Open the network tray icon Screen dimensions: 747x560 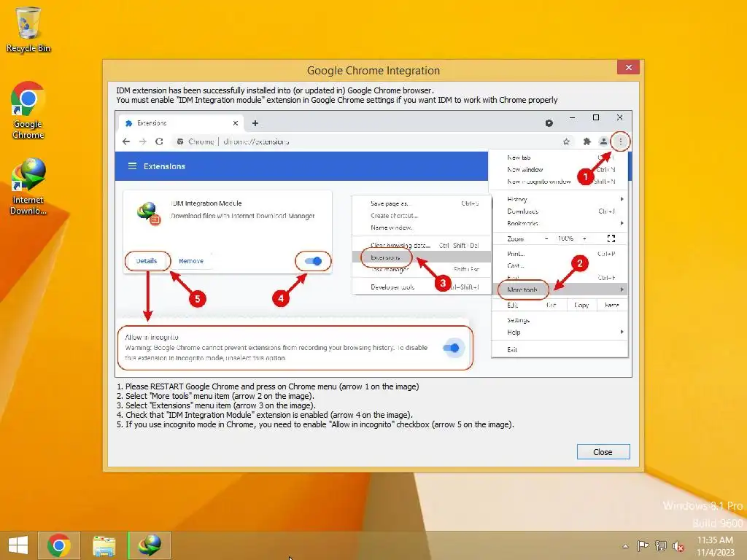[x=661, y=546]
